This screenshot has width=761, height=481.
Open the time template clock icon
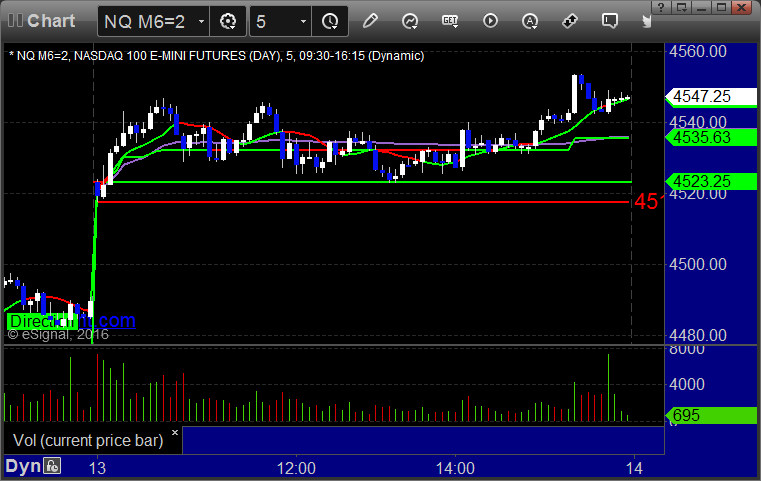pyautogui.click(x=330, y=21)
